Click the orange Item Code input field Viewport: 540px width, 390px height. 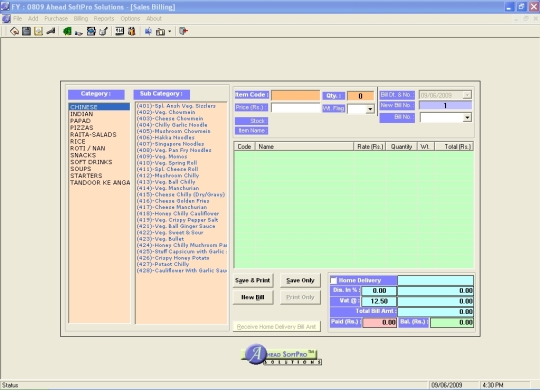295,95
